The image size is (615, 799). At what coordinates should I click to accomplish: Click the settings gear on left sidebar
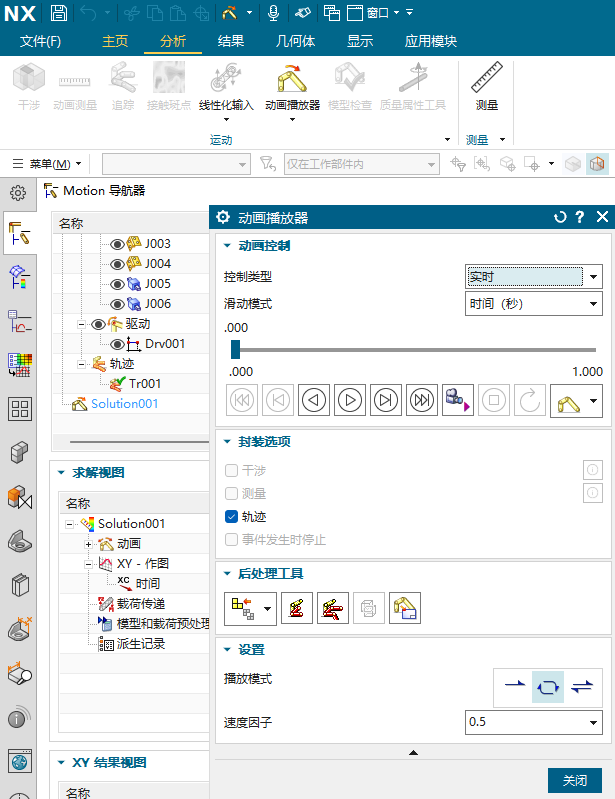(18, 193)
